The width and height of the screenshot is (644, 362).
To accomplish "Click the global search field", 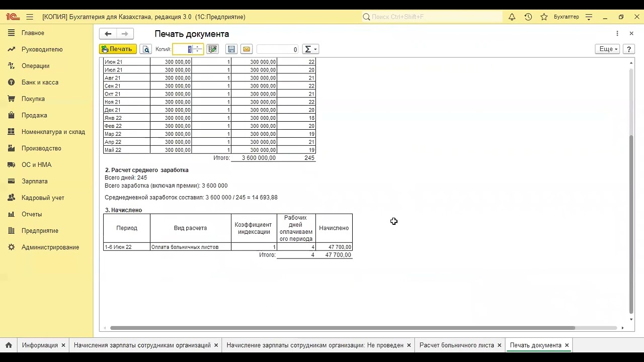I will pos(432,17).
